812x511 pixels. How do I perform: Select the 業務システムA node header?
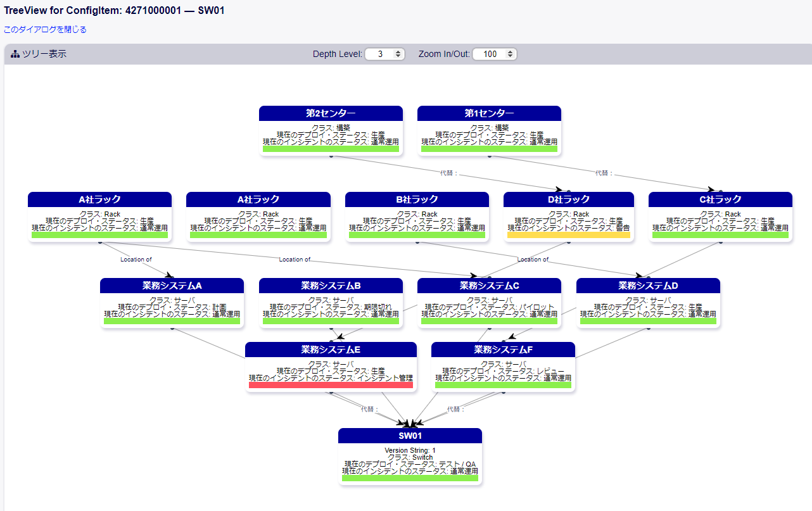172,286
